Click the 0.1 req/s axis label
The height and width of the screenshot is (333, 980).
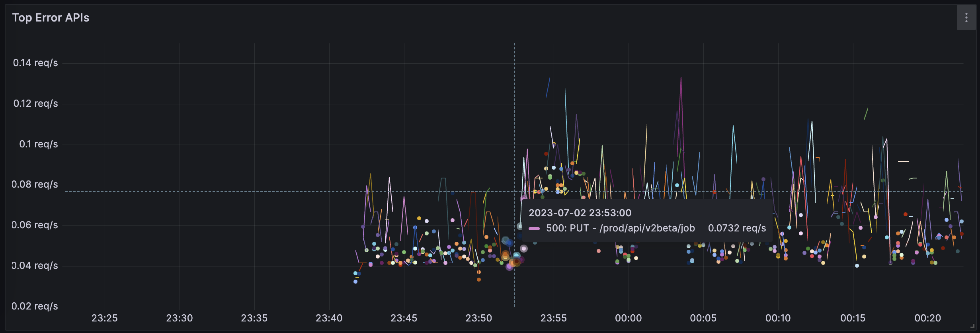click(39, 144)
